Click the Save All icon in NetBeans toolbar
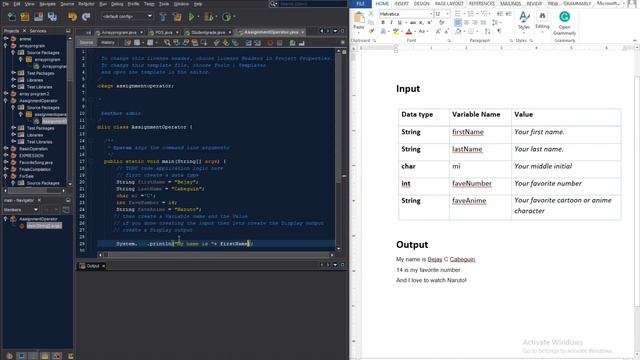The image size is (640, 360). (52, 17)
